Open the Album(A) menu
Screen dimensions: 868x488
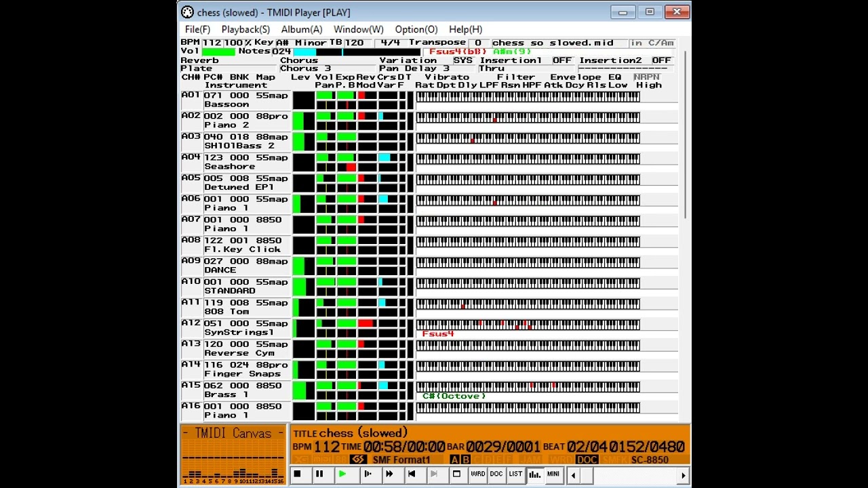pos(302,29)
